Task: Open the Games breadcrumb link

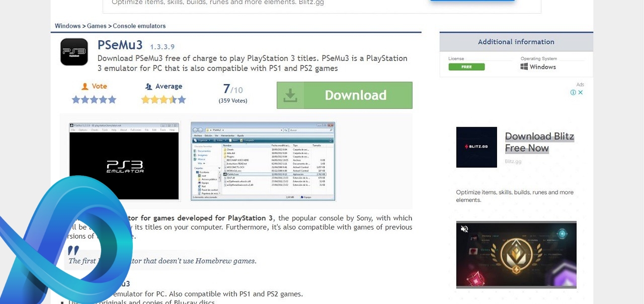Action: pos(97,26)
